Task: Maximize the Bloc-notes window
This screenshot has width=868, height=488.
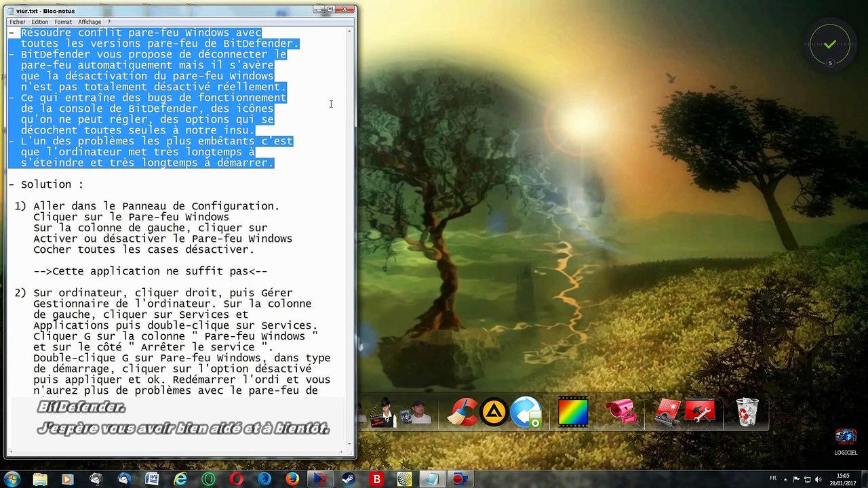Action: (x=330, y=9)
